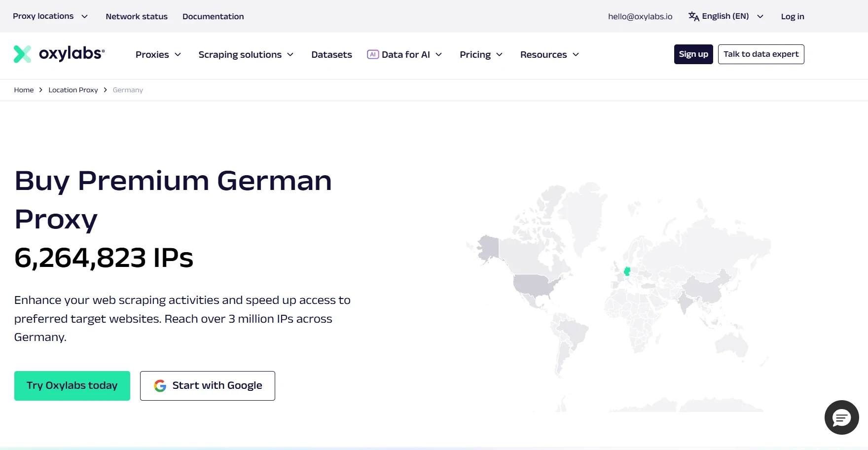Click the AI badge icon beside Data for AI

[373, 54]
